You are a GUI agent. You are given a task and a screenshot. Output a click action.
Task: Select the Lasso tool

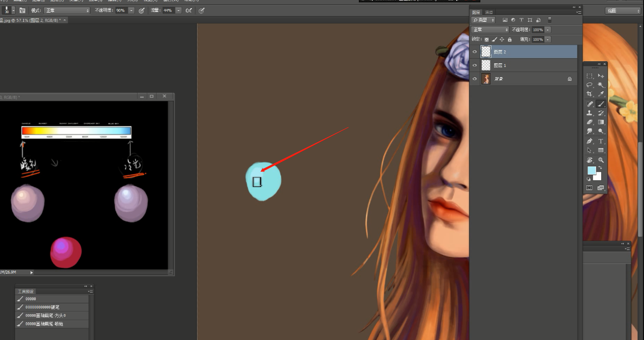[x=589, y=85]
